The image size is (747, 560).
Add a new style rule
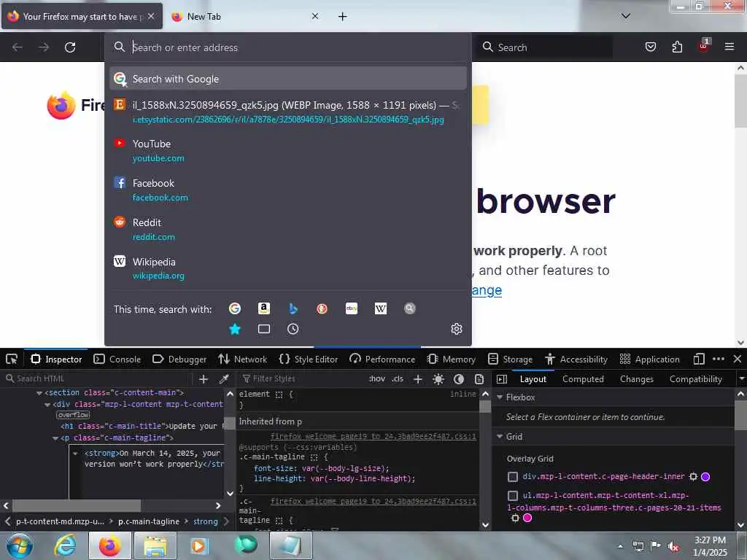tap(418, 379)
